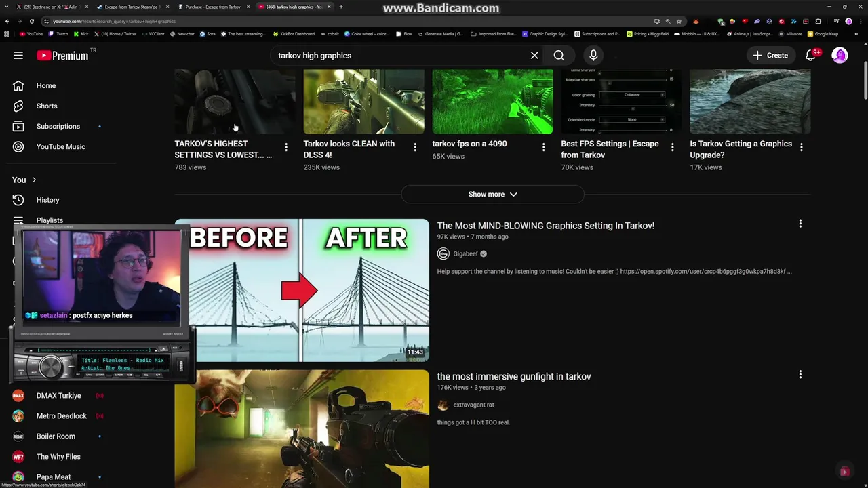
Task: Open Subscriptions in the sidebar
Action: click(x=60, y=127)
